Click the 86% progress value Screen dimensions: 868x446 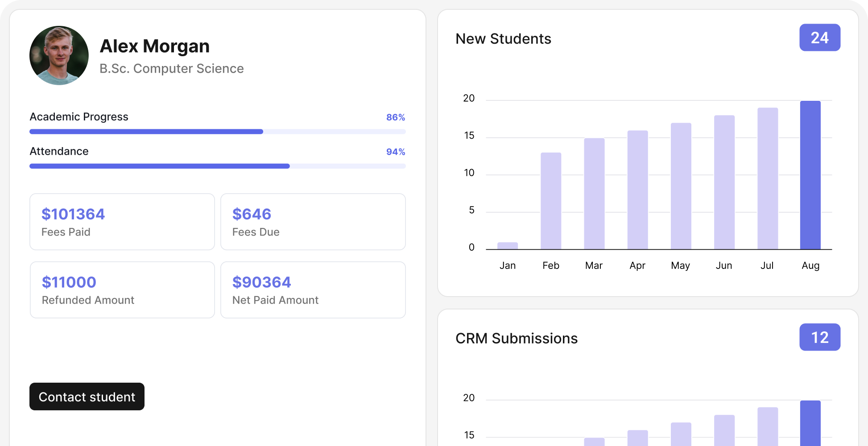[396, 117]
